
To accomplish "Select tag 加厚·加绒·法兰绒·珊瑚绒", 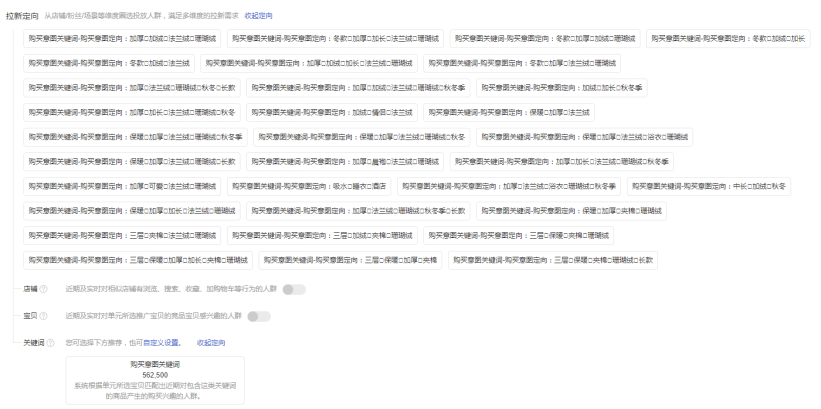I will click(122, 39).
